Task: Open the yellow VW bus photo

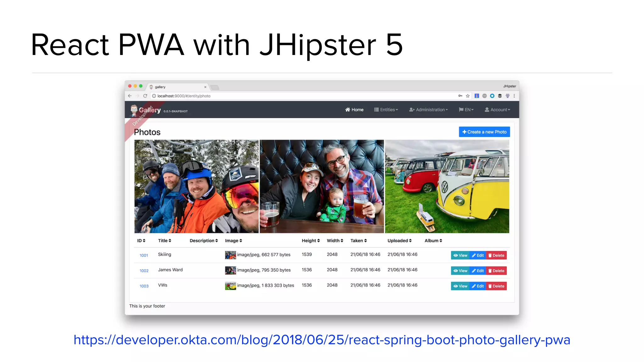Action: tap(447, 186)
